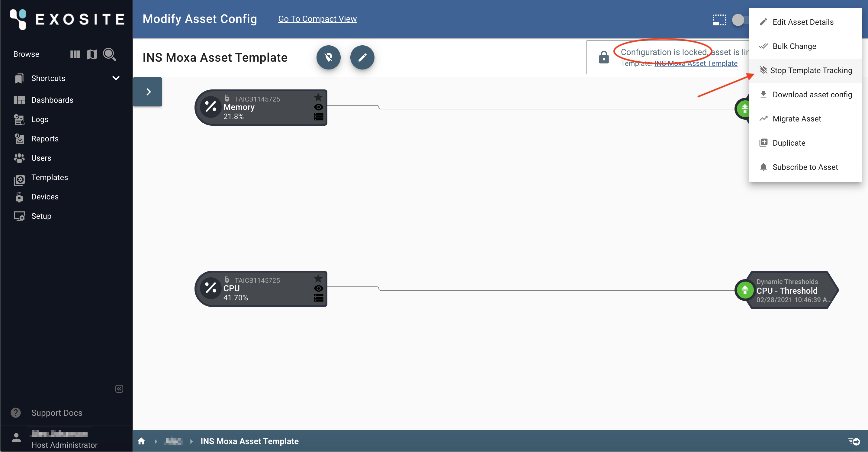The height and width of the screenshot is (452, 868).
Task: Open Support Docs link
Action: [x=56, y=412]
